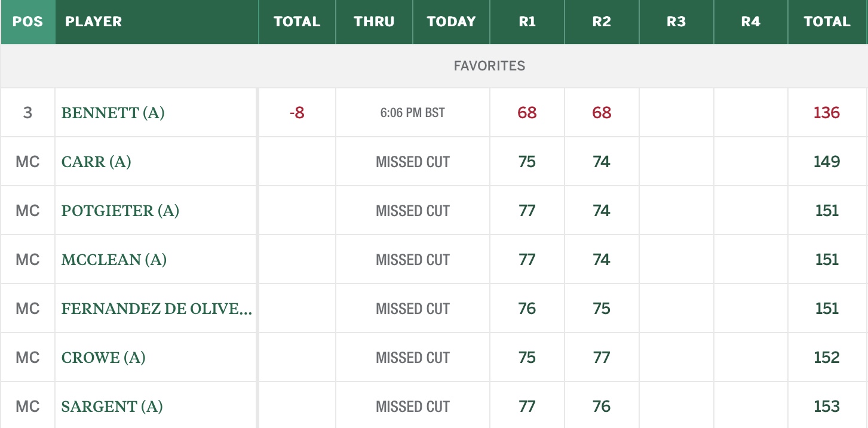This screenshot has height=428, width=868.
Task: Select the R1 column header
Action: click(527, 21)
